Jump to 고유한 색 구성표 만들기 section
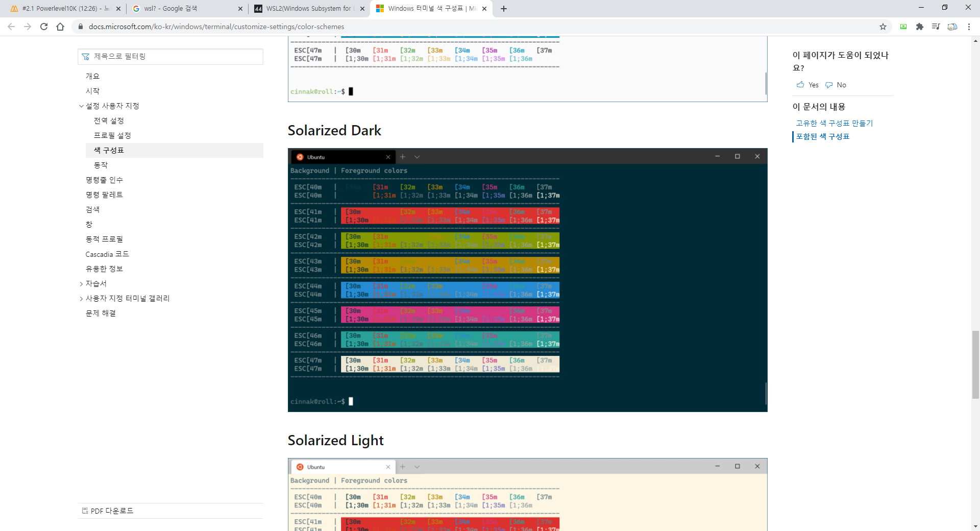Screen dimensions: 980x531 [x=835, y=123]
